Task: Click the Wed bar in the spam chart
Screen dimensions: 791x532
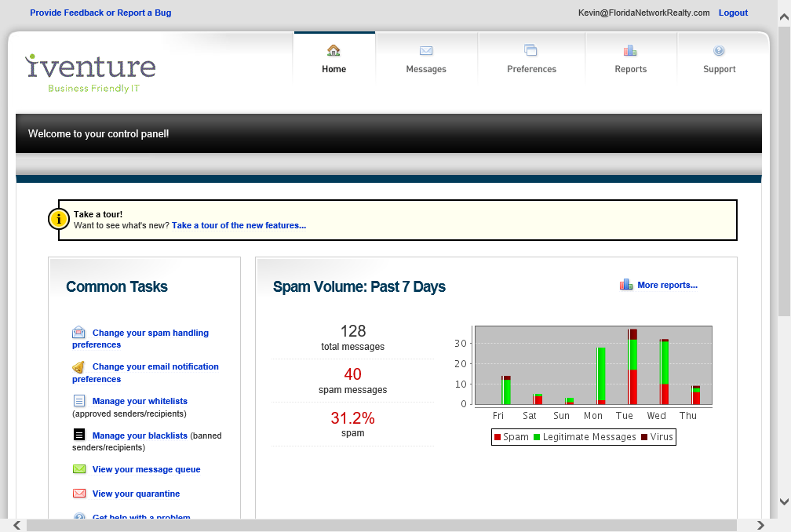Action: [x=665, y=372]
